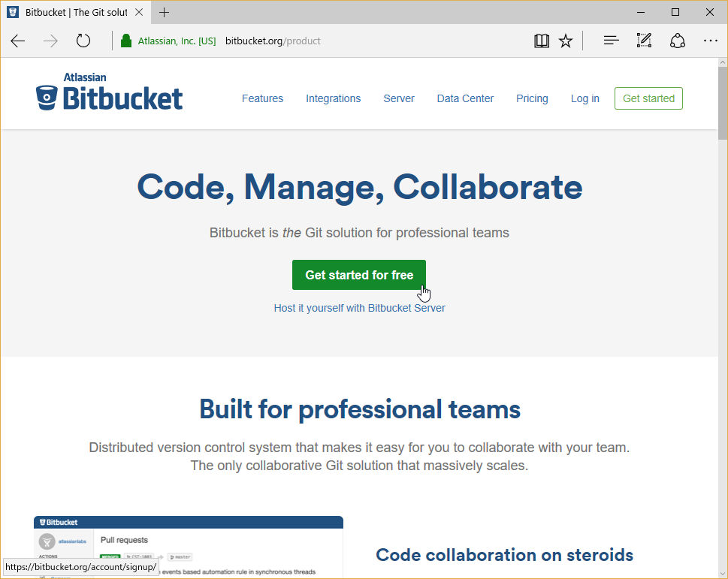The height and width of the screenshot is (579, 728).
Task: Follow Host it yourself with Bitbucket Server link
Action: tap(359, 308)
